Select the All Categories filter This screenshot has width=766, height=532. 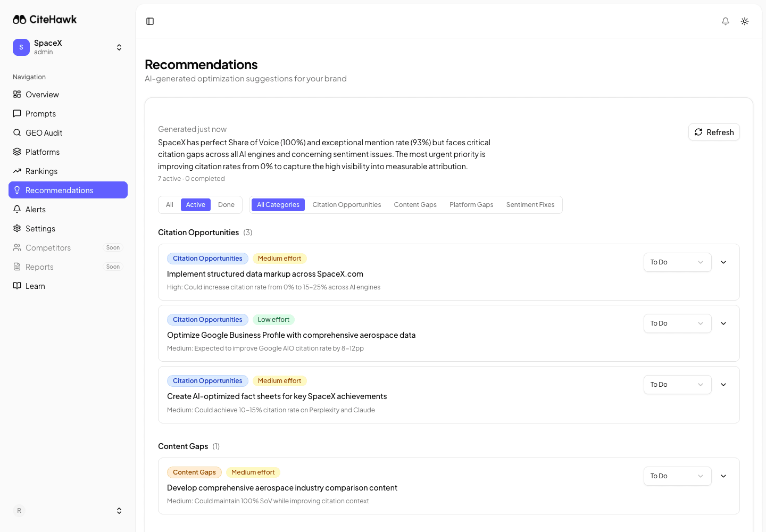pyautogui.click(x=278, y=205)
